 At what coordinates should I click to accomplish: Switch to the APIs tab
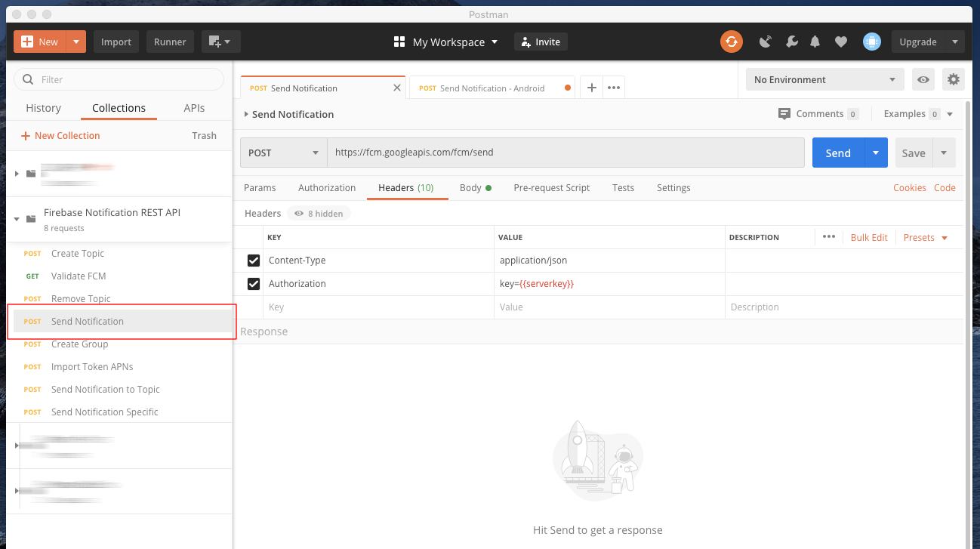(194, 108)
